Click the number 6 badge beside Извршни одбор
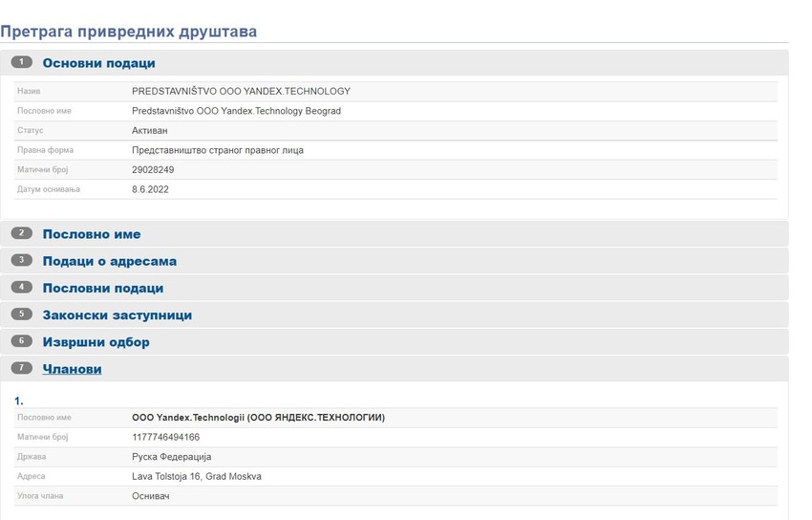 point(22,341)
